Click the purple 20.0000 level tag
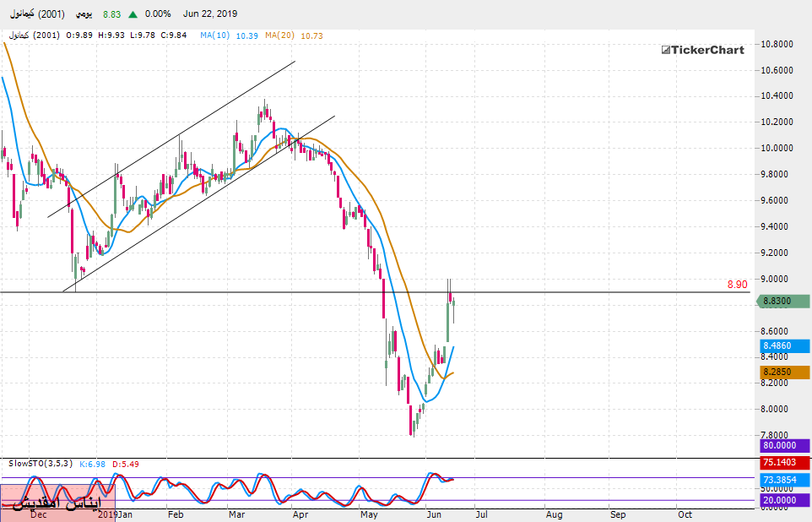The image size is (812, 522). click(784, 500)
